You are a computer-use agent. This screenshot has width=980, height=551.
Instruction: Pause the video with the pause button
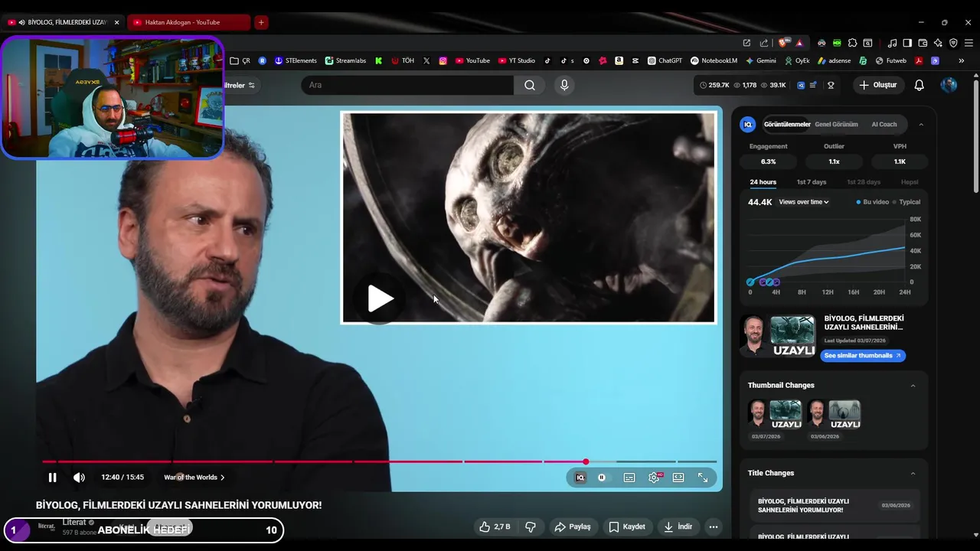(52, 478)
